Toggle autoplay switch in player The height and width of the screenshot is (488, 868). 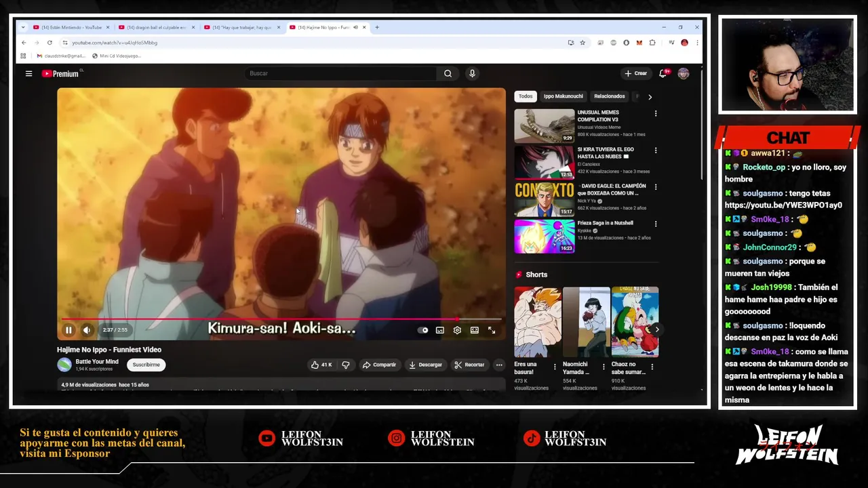point(424,330)
